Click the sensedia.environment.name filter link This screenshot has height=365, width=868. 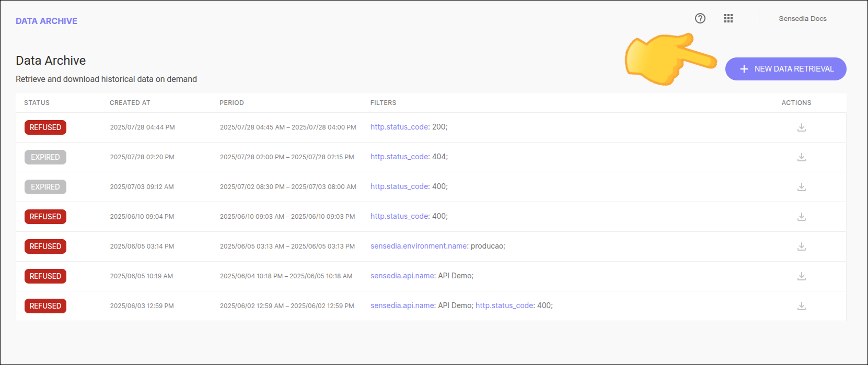(x=419, y=246)
